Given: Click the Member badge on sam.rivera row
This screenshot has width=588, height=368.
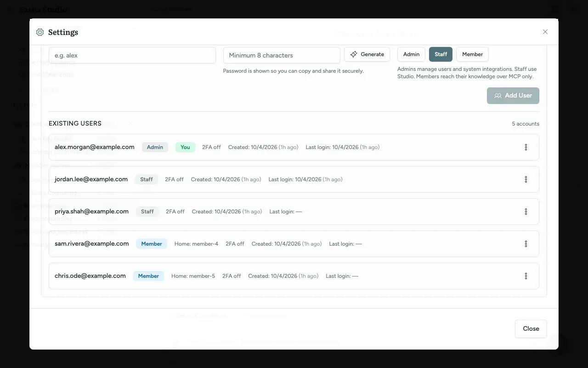Looking at the screenshot, I should coord(152,244).
